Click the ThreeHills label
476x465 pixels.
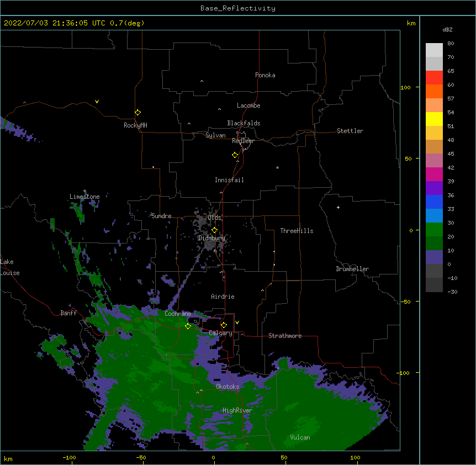point(297,231)
